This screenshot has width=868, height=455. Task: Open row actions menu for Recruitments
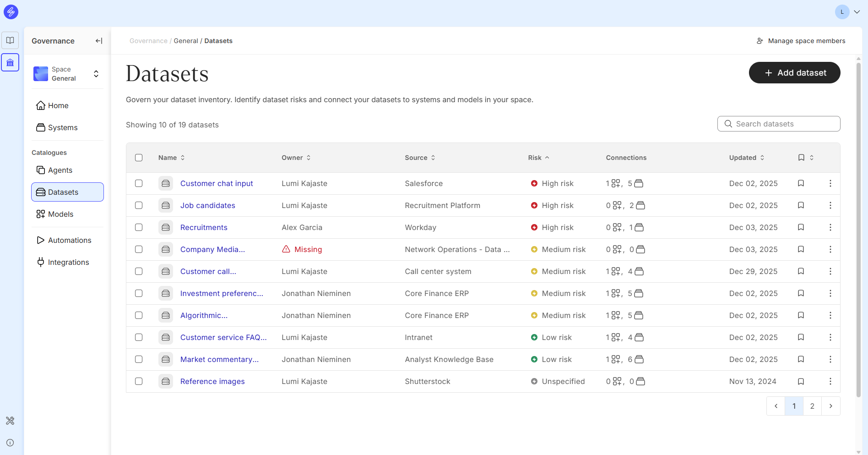coord(830,227)
